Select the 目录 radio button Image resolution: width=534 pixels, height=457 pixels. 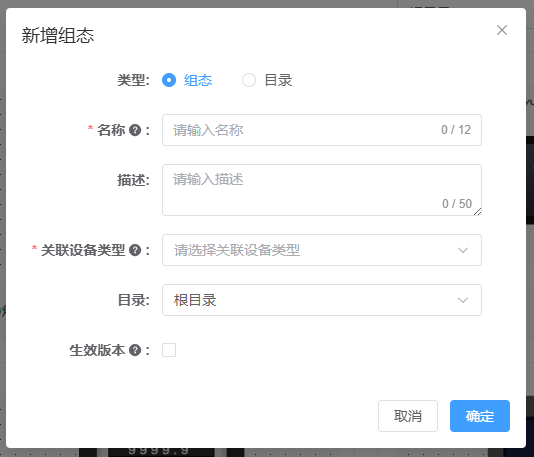[249, 80]
